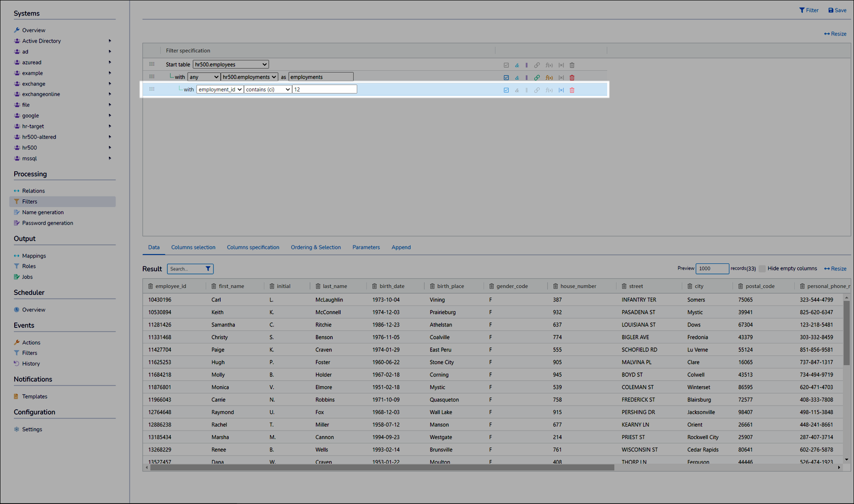This screenshot has width=854, height=504.
Task: Click the ampersand icon on Start table row
Action: [x=517, y=65]
